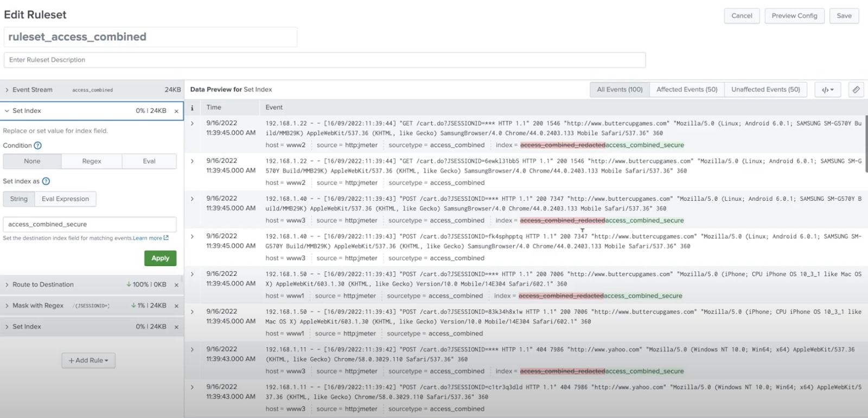Open help icon beside Set index as
The image size is (868, 418).
coord(46,181)
